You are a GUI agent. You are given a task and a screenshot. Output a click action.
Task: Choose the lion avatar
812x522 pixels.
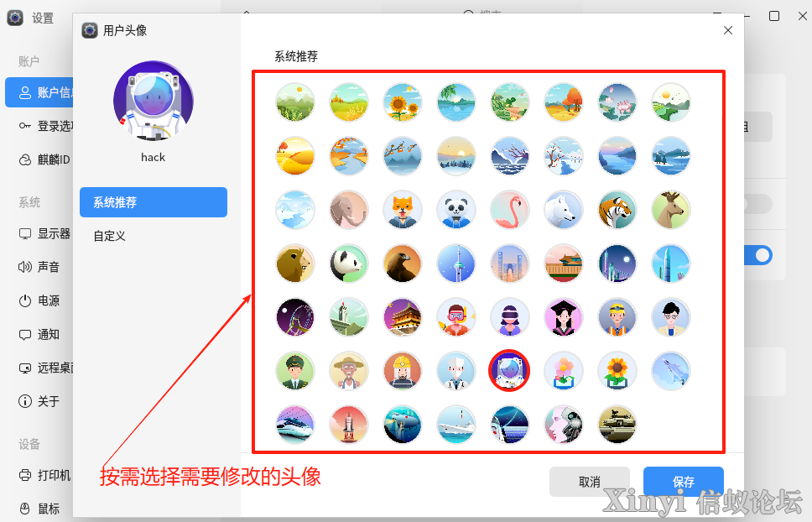pyautogui.click(x=295, y=264)
